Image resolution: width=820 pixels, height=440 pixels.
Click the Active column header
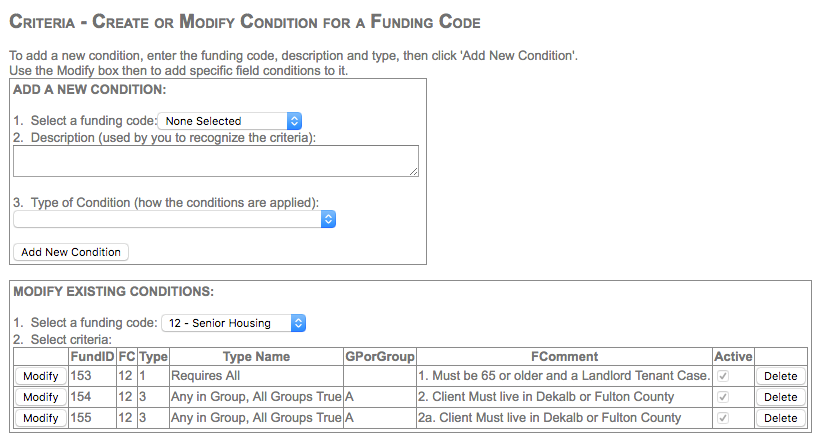[x=733, y=356]
